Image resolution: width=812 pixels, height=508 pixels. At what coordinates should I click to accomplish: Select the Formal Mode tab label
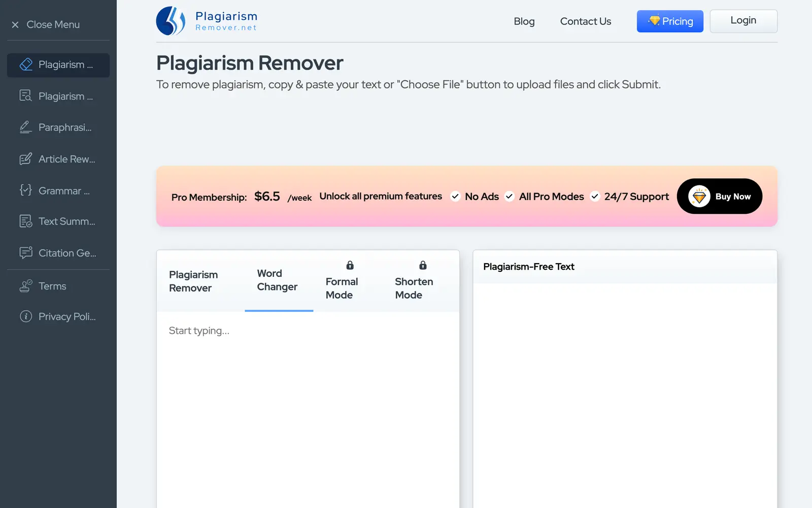point(342,288)
